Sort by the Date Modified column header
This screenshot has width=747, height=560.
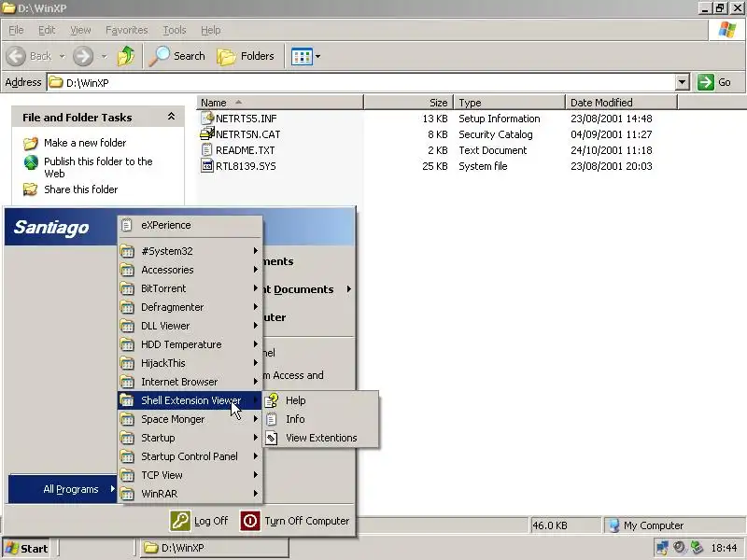point(621,103)
